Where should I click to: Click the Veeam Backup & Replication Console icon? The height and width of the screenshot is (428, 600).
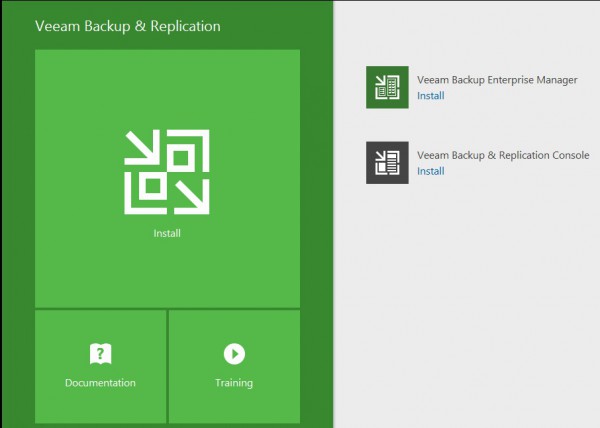(387, 163)
